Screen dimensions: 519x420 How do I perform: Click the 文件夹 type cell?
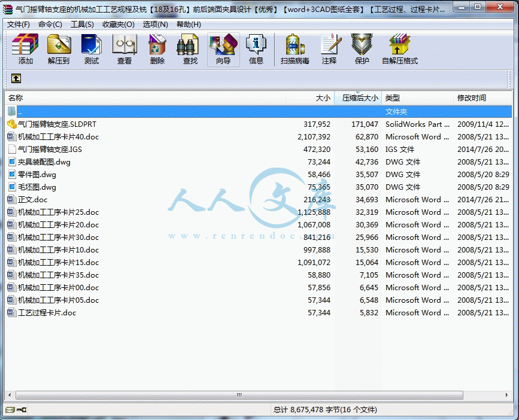pos(396,112)
